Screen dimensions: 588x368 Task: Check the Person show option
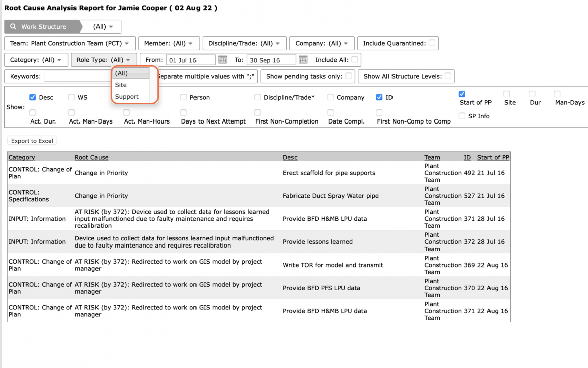[x=183, y=97]
